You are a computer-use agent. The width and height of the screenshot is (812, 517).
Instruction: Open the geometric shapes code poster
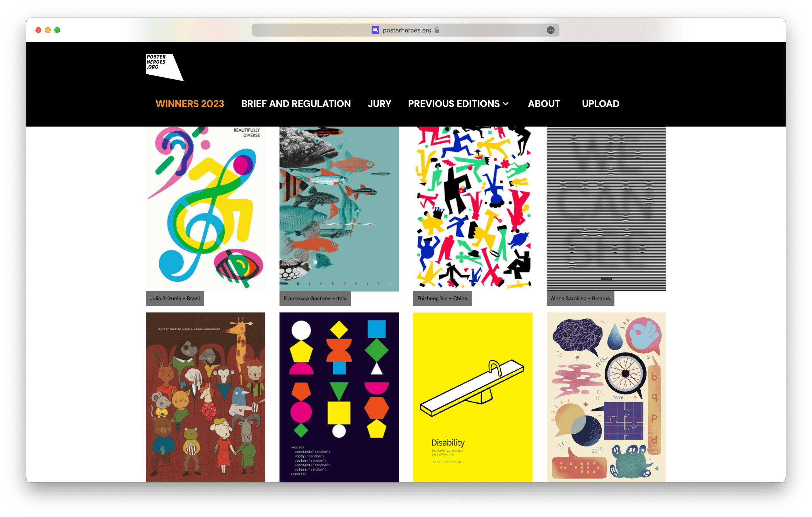pos(339,397)
